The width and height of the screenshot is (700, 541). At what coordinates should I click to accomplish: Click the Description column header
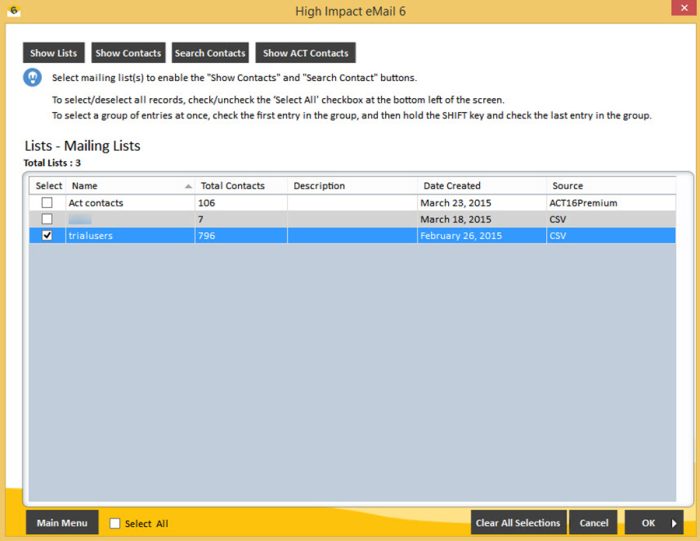point(352,186)
